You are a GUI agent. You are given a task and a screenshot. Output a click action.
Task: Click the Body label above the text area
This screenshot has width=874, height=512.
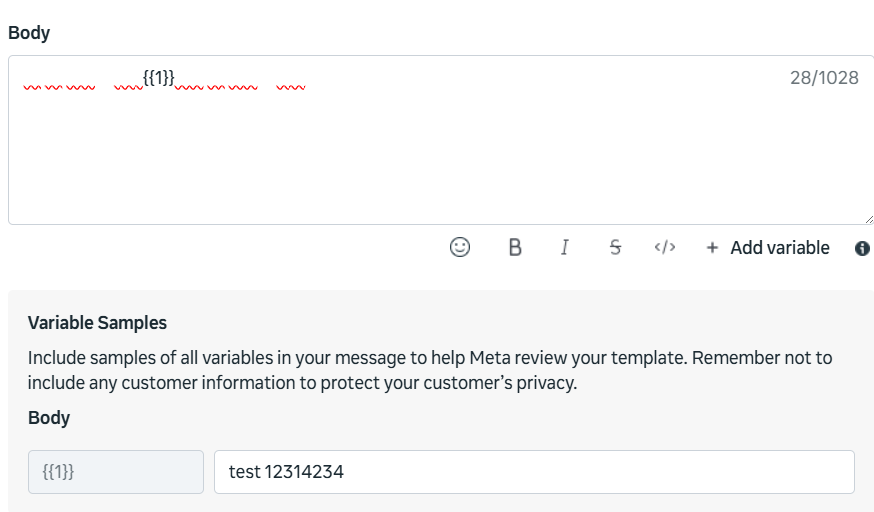29,33
